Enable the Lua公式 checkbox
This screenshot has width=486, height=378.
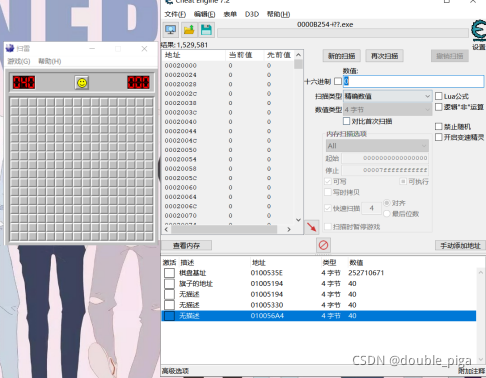click(439, 96)
